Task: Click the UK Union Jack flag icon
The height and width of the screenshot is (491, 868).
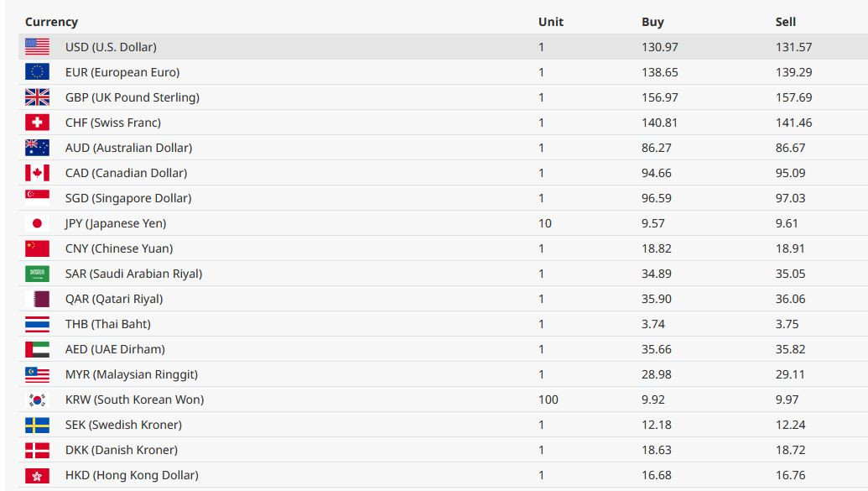Action: click(x=37, y=97)
